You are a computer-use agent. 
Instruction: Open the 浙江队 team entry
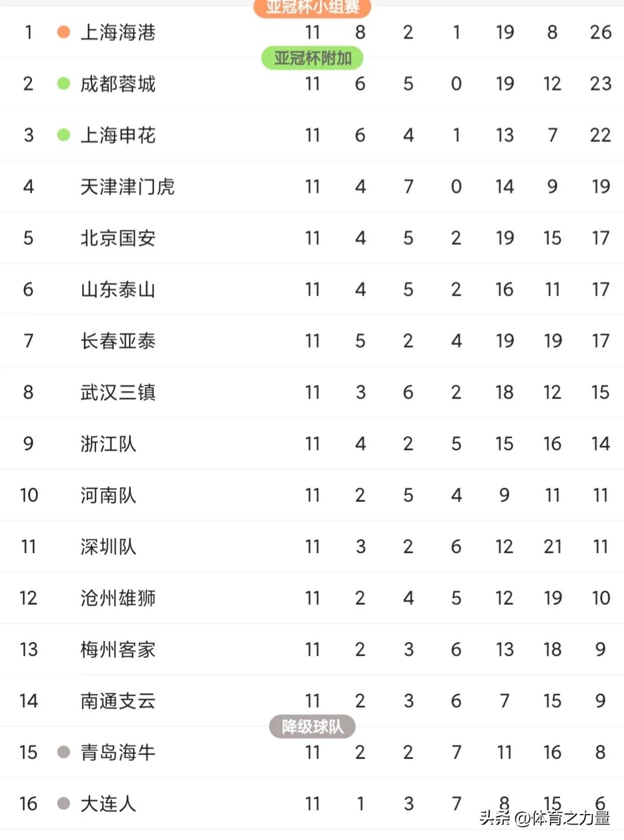coord(108,444)
